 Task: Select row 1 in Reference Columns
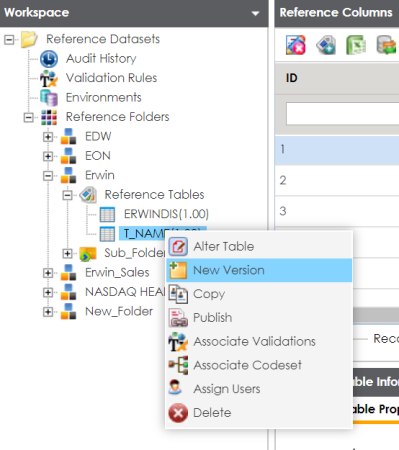(337, 149)
